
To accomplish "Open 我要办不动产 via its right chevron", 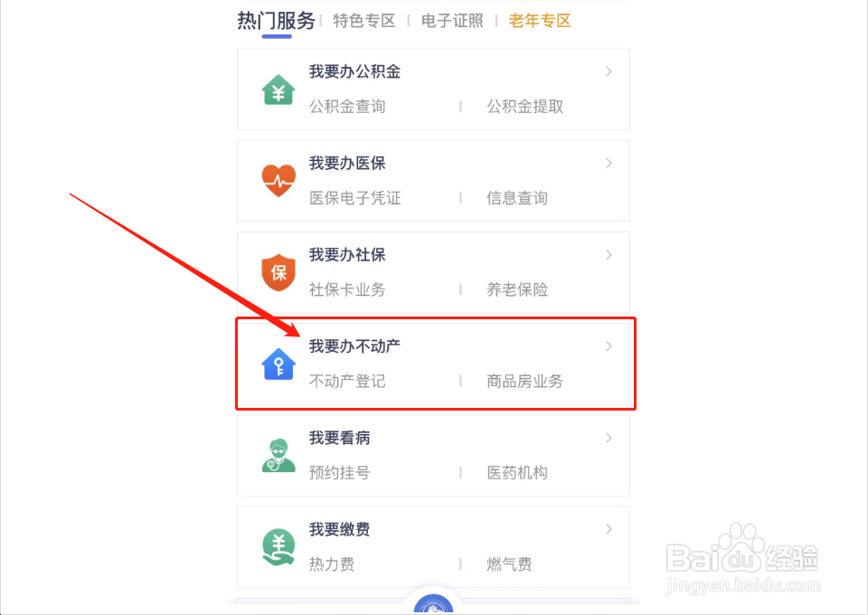I will click(x=609, y=346).
